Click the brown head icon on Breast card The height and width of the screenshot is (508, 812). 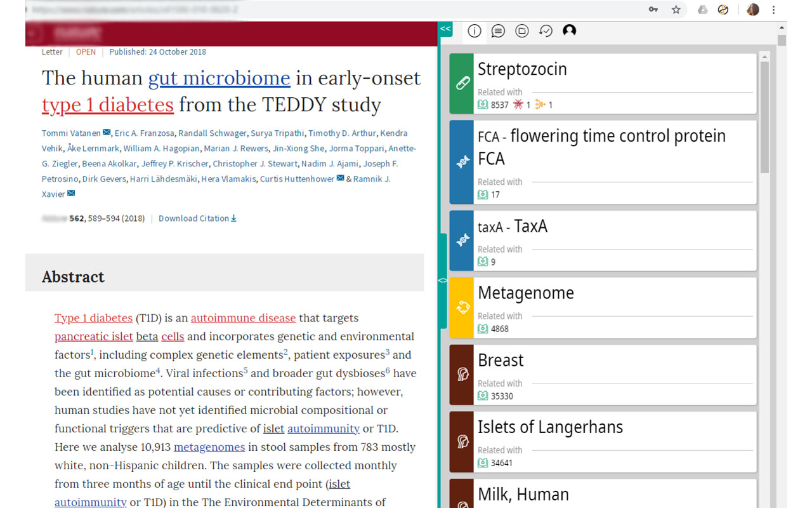point(462,375)
